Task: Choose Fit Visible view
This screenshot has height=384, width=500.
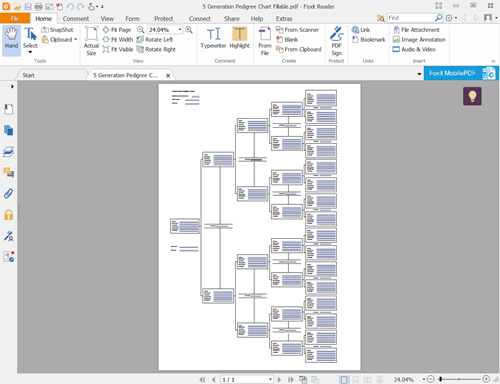Action: pos(118,49)
